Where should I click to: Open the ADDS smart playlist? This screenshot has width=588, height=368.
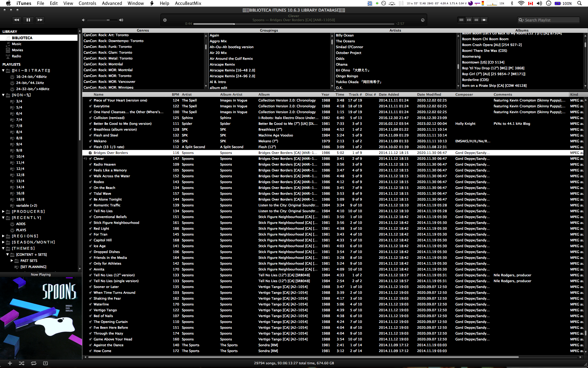click(x=21, y=224)
